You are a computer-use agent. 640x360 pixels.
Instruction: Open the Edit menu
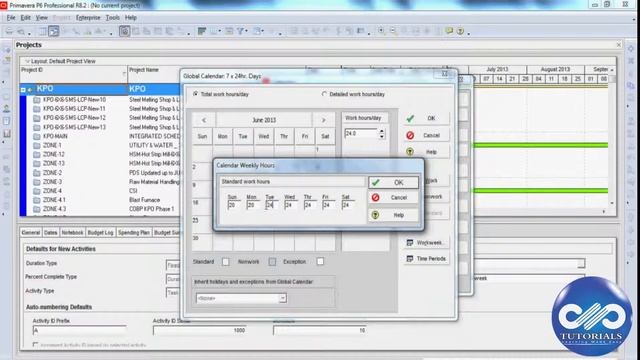tap(25, 18)
